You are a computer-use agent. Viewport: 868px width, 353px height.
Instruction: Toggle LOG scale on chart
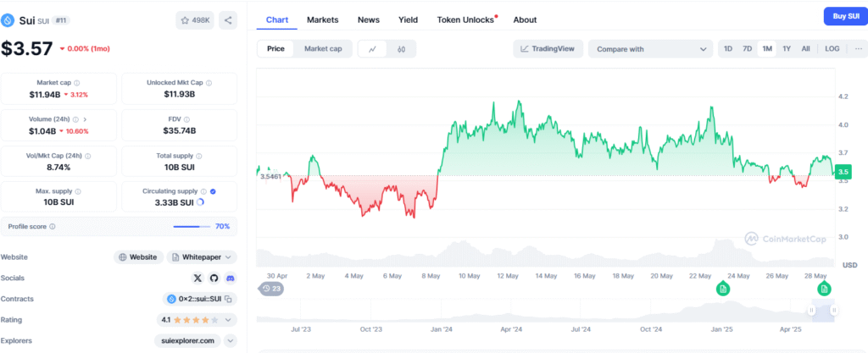pyautogui.click(x=832, y=48)
